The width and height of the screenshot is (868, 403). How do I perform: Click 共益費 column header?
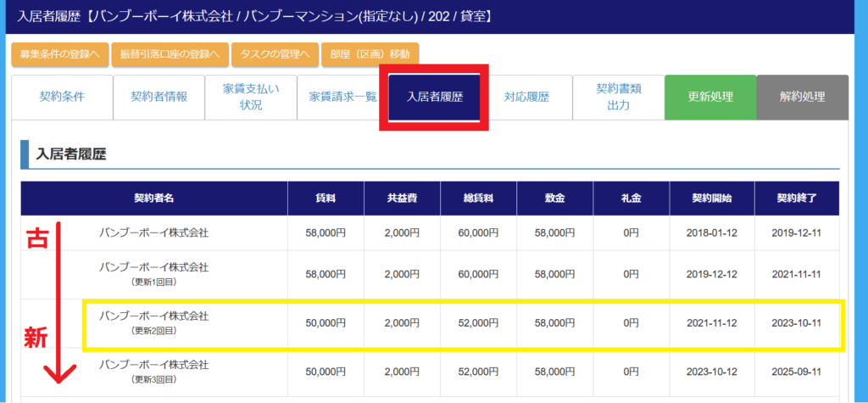pos(402,199)
